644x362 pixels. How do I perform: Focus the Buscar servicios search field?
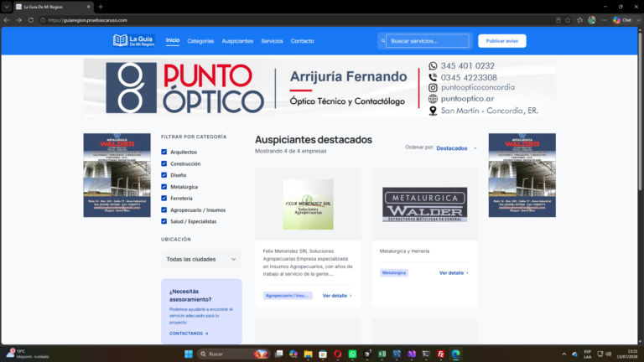click(427, 41)
